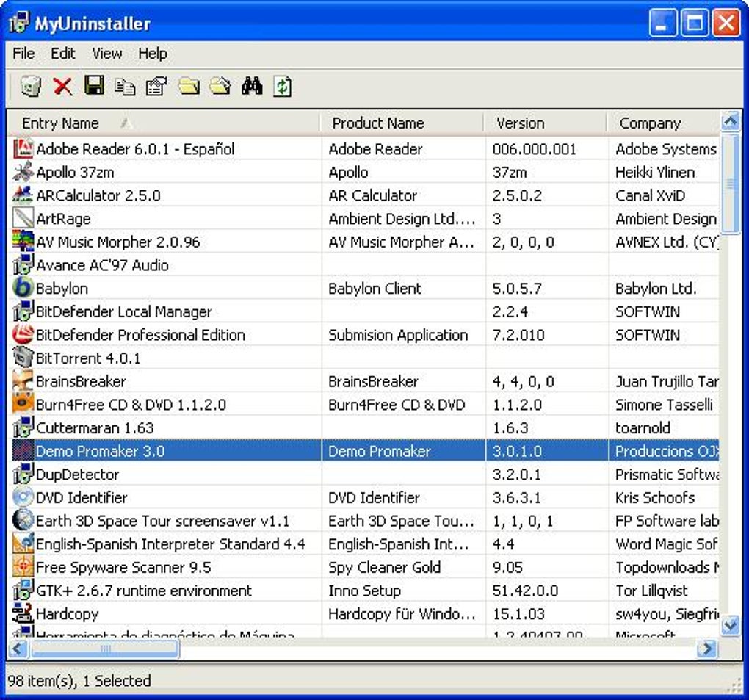
Task: Click the horizontal scrollbar thumb
Action: pos(106,649)
